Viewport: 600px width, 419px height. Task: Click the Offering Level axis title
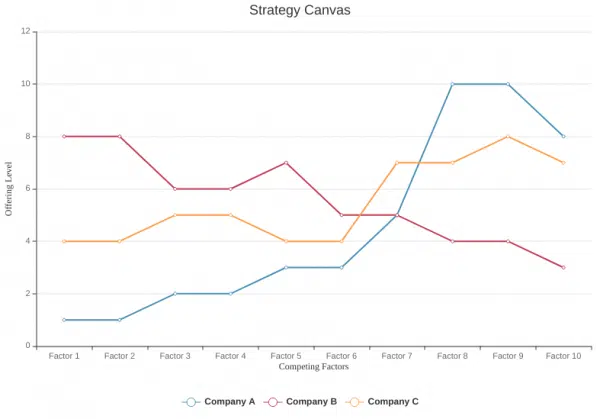pyautogui.click(x=9, y=189)
